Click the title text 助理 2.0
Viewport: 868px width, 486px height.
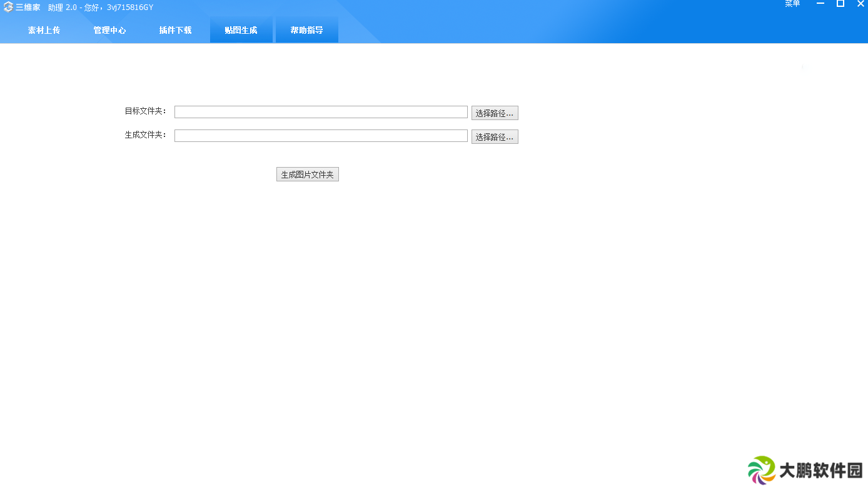point(62,8)
